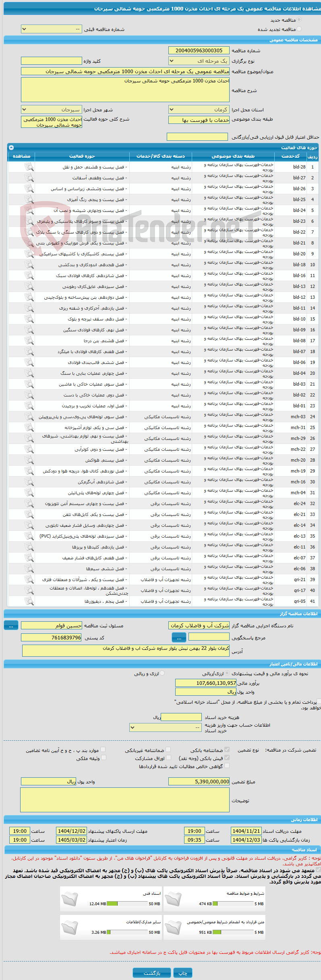Click the توضیحات text area
Image resolution: width=321 pixels, height=980 pixels.
pos(125,800)
